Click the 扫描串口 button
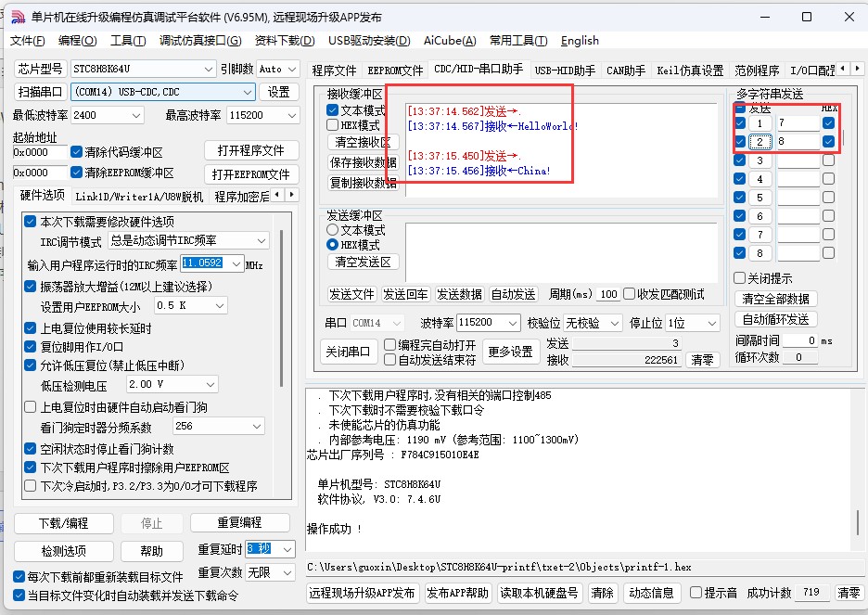 coord(41,92)
